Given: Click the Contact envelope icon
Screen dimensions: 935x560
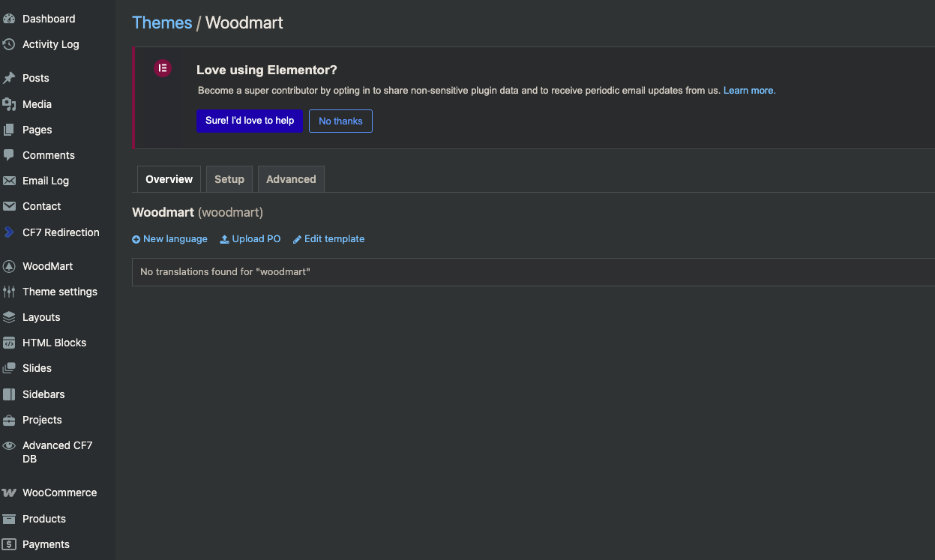Looking at the screenshot, I should click(x=9, y=206).
